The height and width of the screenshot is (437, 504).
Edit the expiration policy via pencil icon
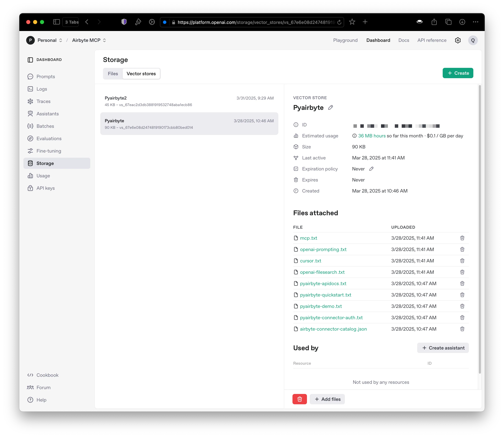point(371,169)
